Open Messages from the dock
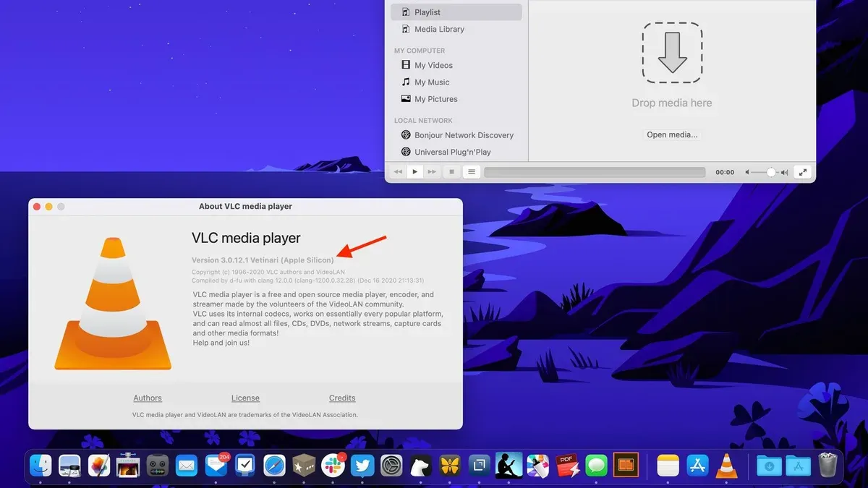This screenshot has width=868, height=488. (596, 466)
